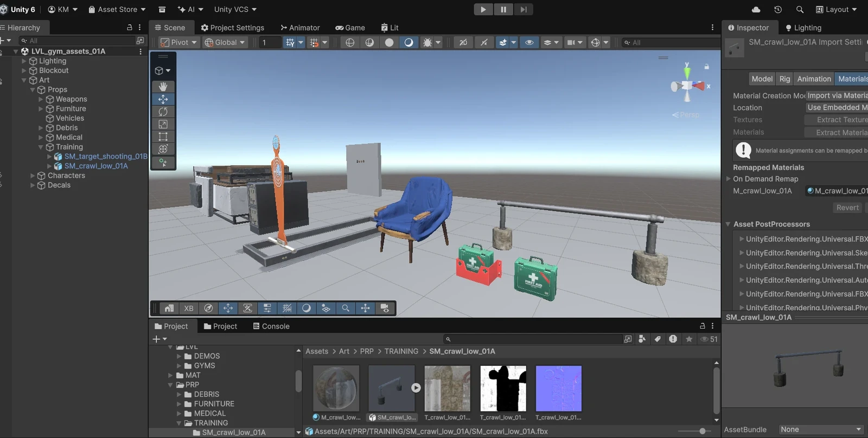Image resolution: width=868 pixels, height=438 pixels.
Task: Expand the Characters group in Hierarchy
Action: pos(33,176)
